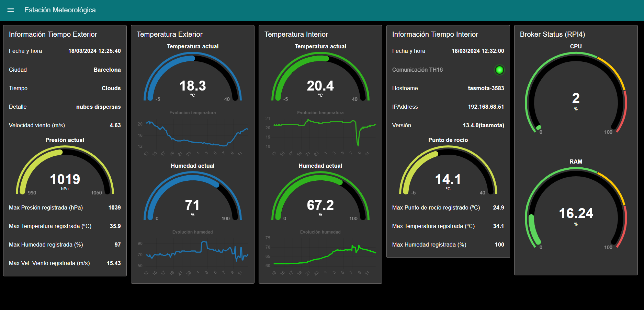Click hostname value tasmota-3583

point(486,88)
